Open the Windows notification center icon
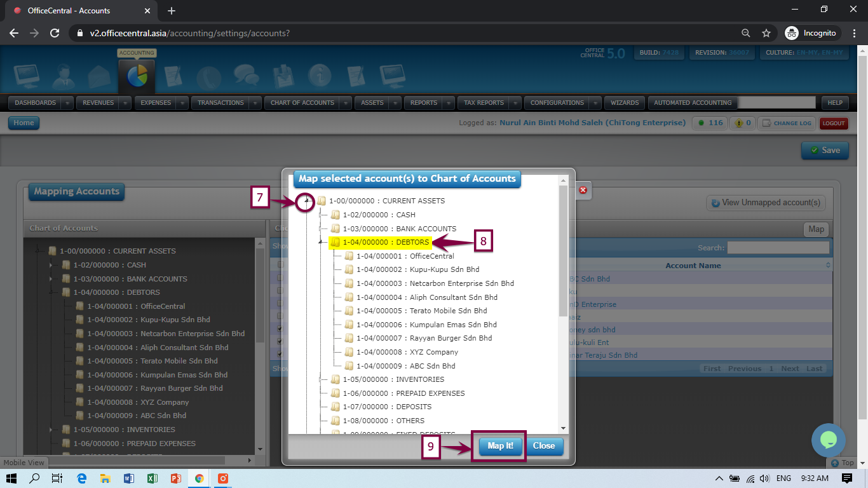The image size is (868, 488). (x=847, y=478)
